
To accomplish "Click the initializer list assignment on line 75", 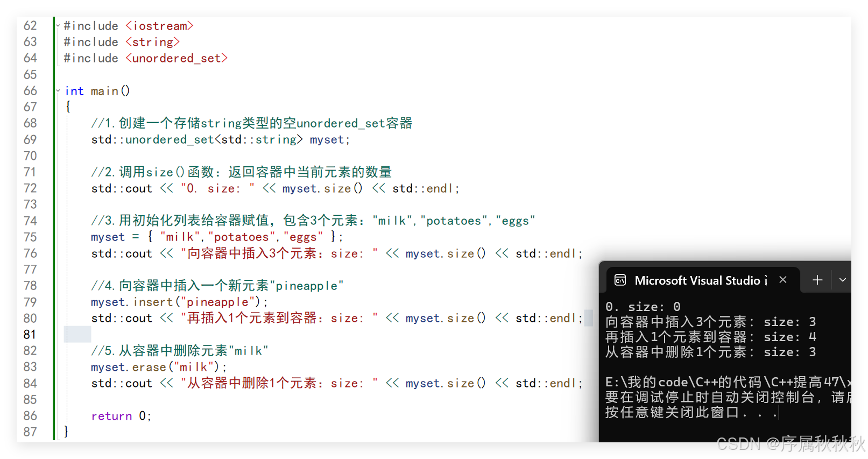I will (x=217, y=237).
